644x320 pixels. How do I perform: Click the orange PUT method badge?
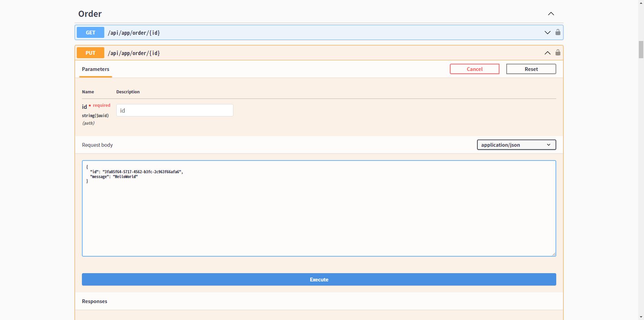(90, 53)
